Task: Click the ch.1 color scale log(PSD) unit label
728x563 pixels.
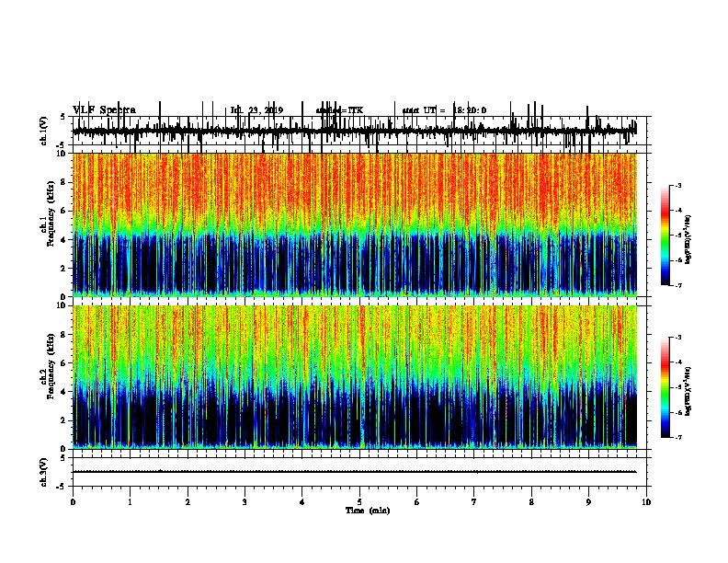Action: pos(688,240)
